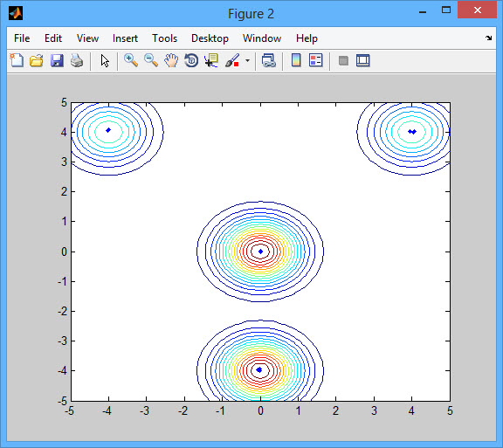Open a file with the folder icon
The width and height of the screenshot is (503, 448).
(x=37, y=60)
